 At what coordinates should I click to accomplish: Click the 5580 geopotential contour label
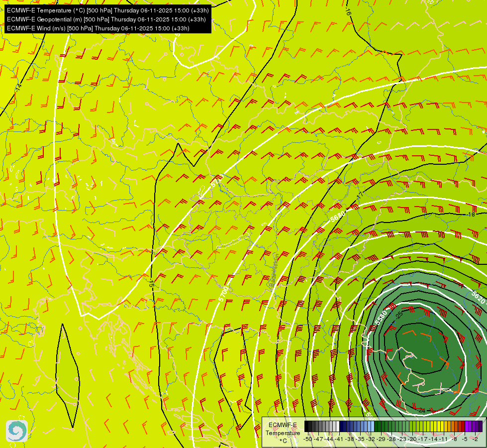381,318
